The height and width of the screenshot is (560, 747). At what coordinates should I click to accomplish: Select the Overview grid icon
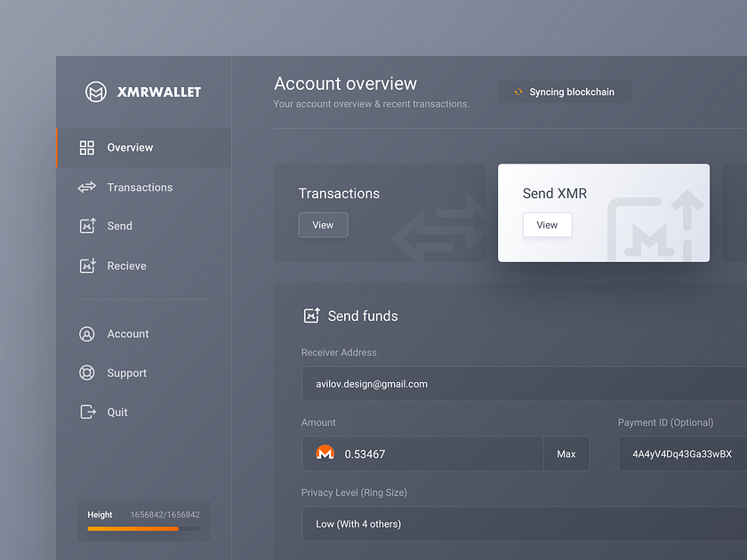(86, 148)
